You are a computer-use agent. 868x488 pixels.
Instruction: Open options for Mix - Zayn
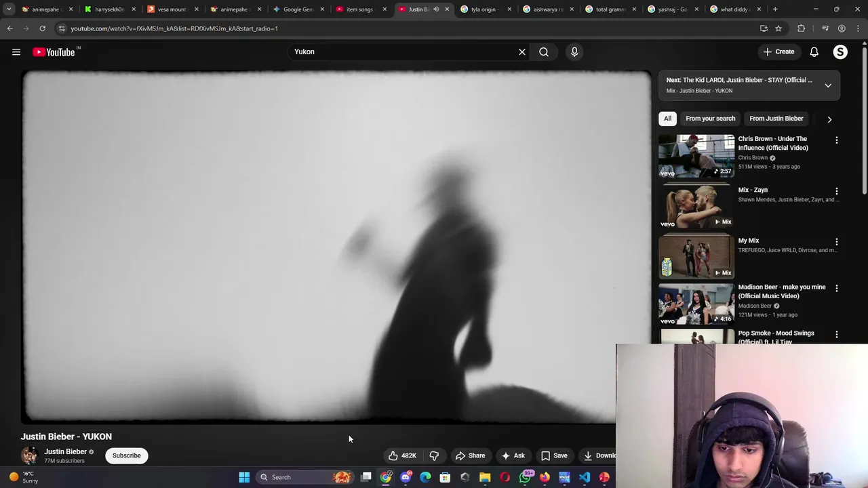pyautogui.click(x=837, y=191)
